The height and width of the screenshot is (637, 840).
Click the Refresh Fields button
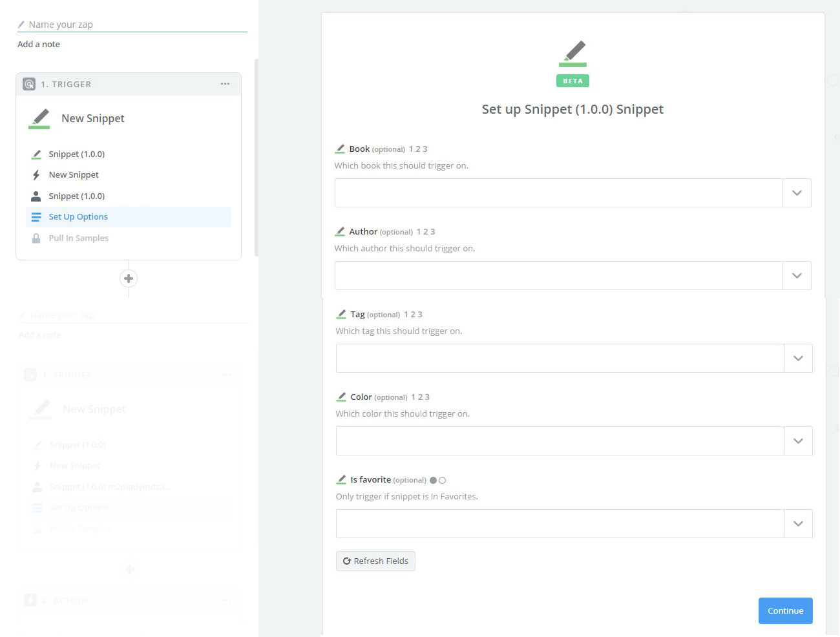tap(375, 561)
